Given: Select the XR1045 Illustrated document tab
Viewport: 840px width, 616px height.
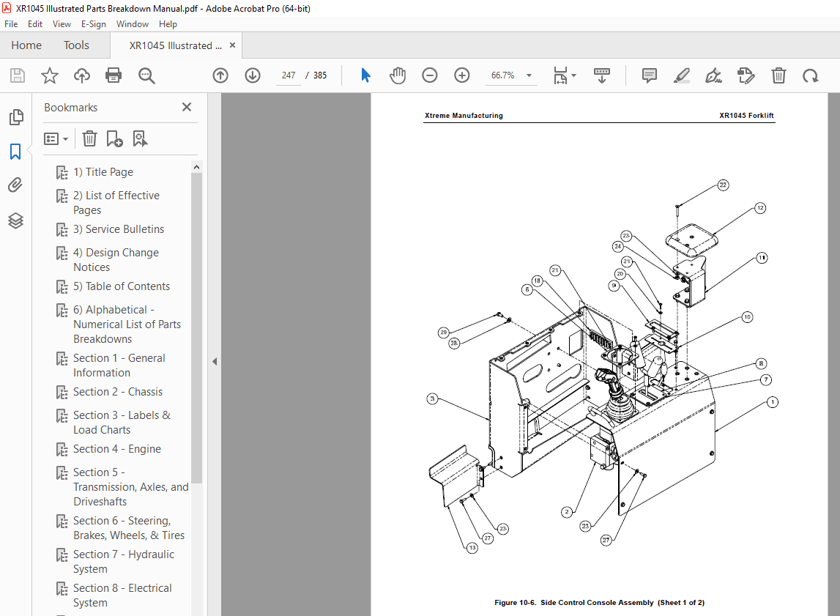Looking at the screenshot, I should (x=175, y=45).
